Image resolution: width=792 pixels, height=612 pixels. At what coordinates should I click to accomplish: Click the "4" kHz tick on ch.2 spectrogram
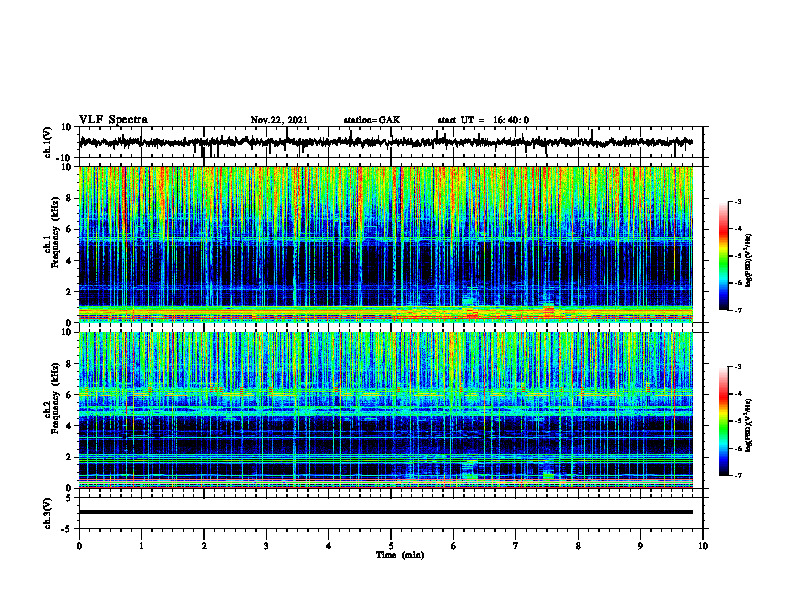(x=70, y=426)
